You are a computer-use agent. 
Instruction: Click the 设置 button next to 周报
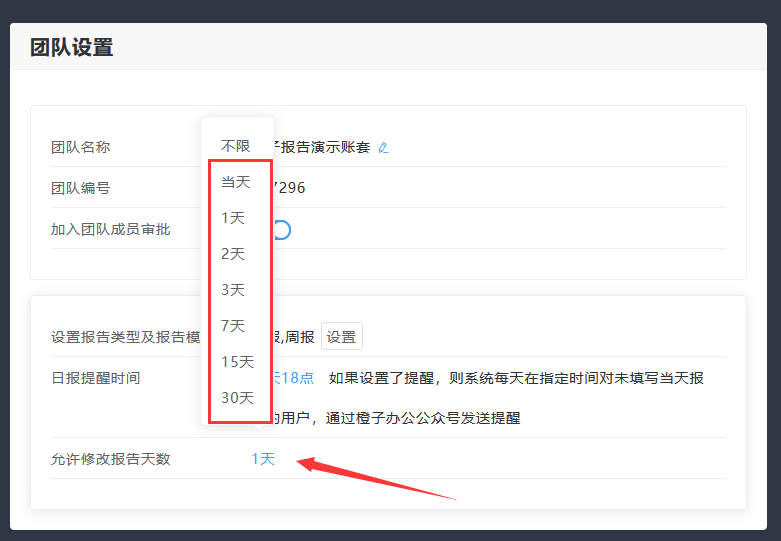tap(341, 337)
